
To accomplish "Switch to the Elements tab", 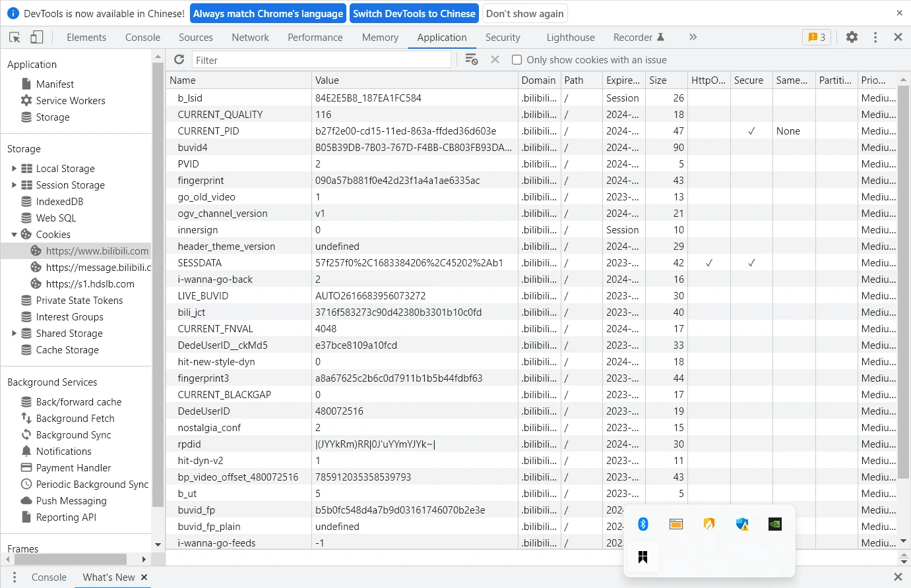I will [x=86, y=38].
